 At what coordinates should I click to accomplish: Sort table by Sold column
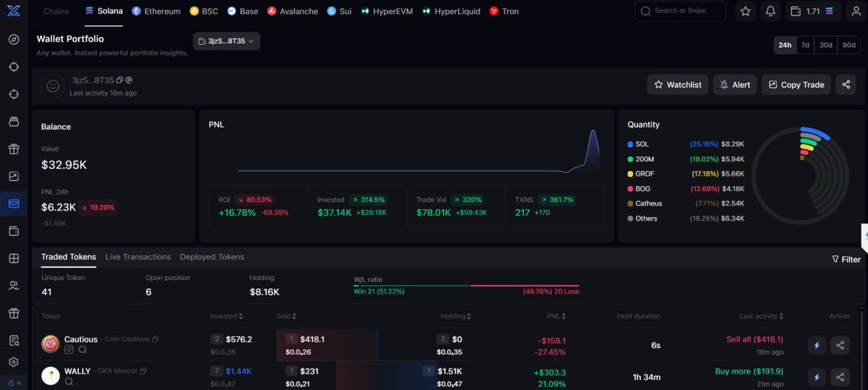coord(286,316)
